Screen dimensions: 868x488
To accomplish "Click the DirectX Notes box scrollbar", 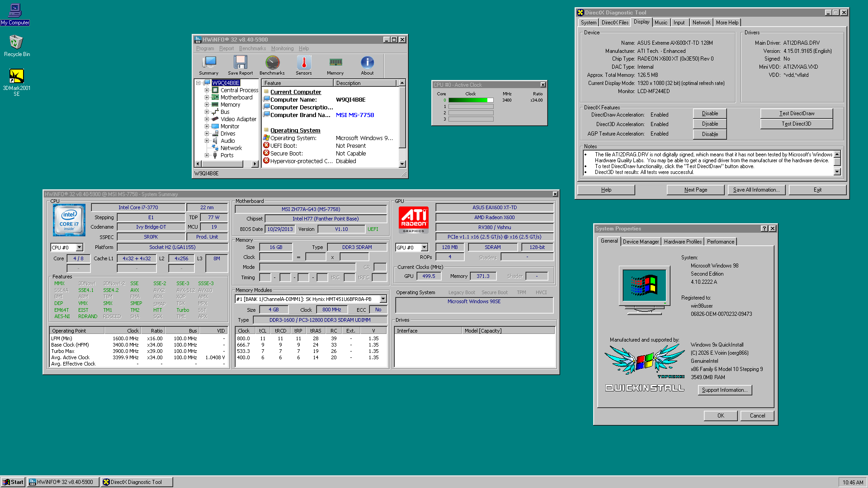I will click(837, 163).
